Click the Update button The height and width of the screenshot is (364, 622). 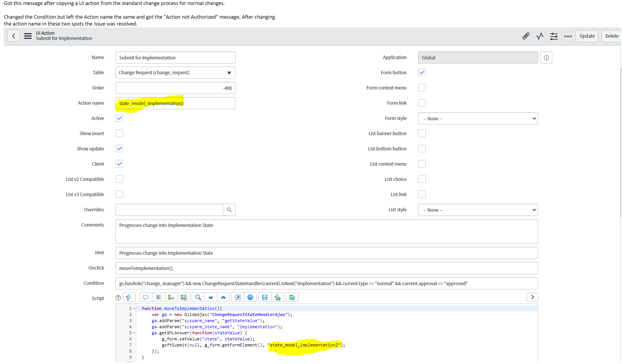coord(587,36)
